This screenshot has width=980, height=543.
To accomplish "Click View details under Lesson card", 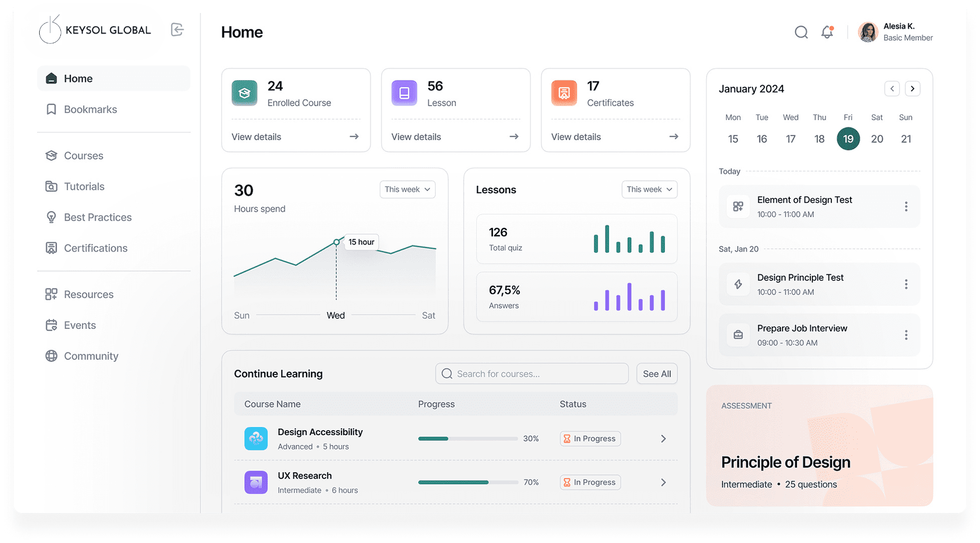I will coord(455,137).
